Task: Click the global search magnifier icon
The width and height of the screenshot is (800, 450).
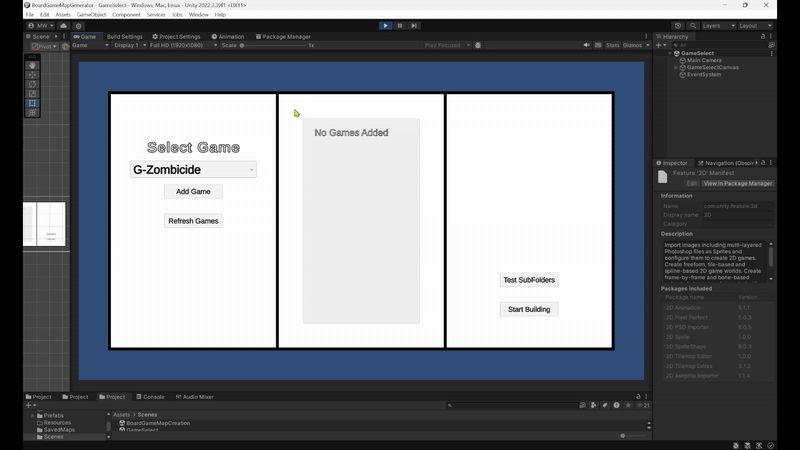Action: click(x=692, y=25)
